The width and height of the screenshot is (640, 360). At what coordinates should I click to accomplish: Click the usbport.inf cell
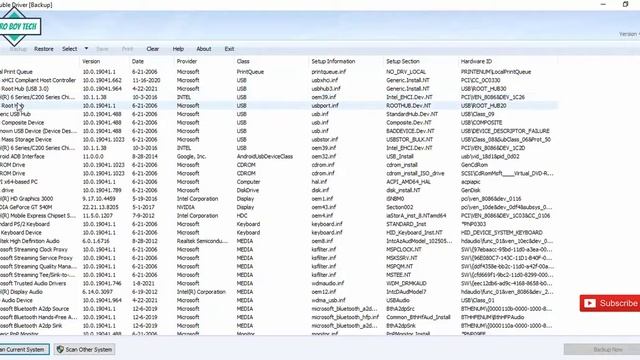(x=325, y=106)
